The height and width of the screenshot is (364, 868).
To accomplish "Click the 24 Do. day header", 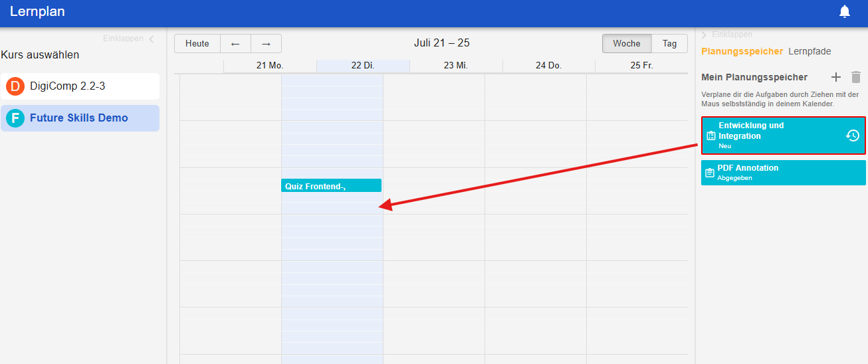I will [x=548, y=66].
